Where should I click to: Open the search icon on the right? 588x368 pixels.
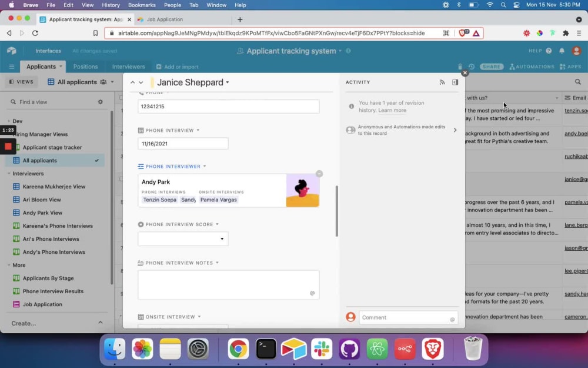(579, 81)
